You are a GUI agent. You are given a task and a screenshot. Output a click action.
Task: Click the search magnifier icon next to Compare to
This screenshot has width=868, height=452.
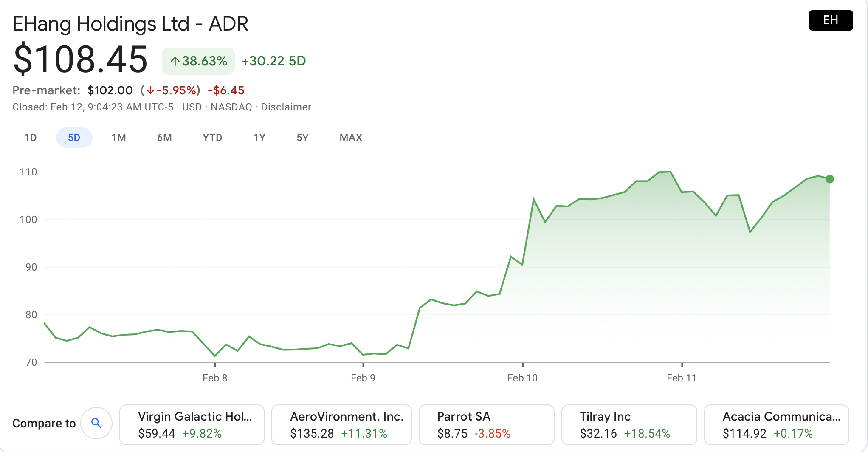(x=96, y=423)
